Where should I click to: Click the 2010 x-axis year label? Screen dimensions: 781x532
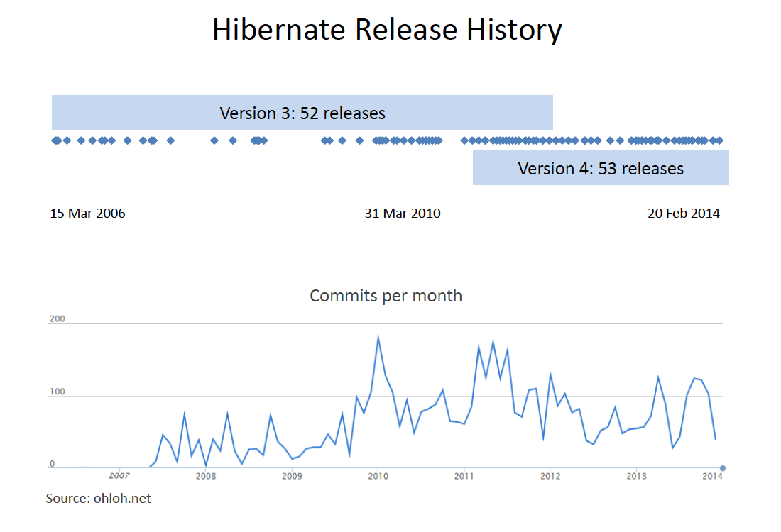[378, 476]
